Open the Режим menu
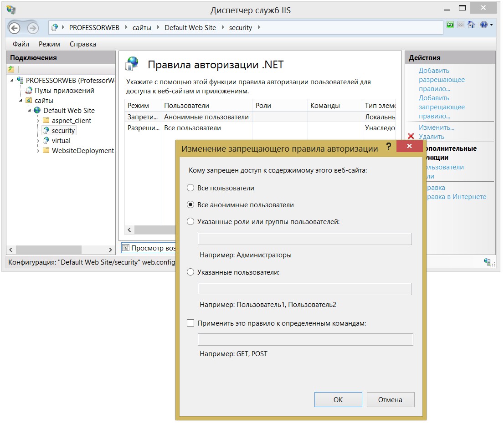This screenshot has width=504, height=424. tap(49, 44)
